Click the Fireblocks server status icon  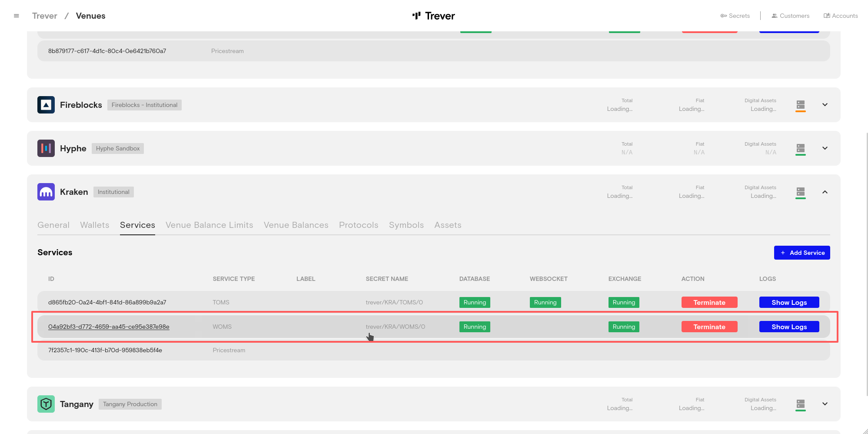[800, 105]
